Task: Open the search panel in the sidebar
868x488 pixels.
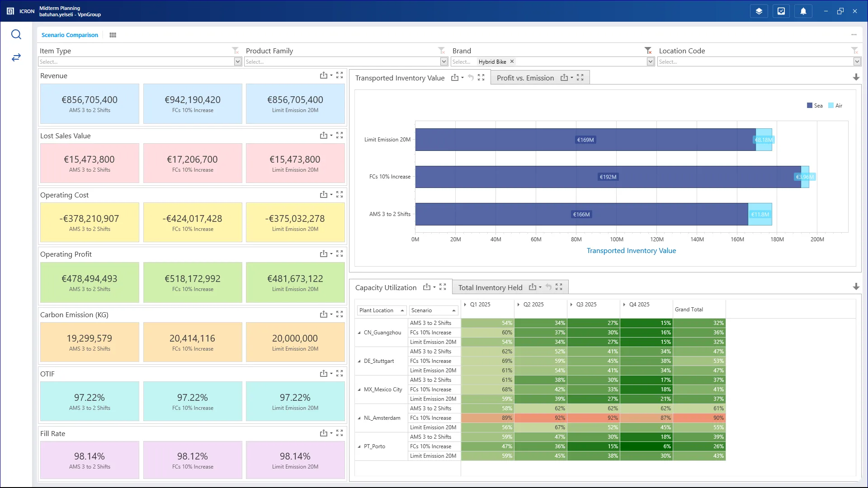Action: click(x=16, y=34)
